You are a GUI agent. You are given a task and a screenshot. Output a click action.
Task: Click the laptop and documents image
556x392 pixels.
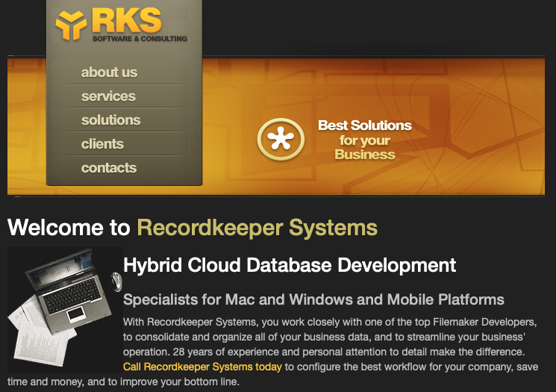coord(65,310)
